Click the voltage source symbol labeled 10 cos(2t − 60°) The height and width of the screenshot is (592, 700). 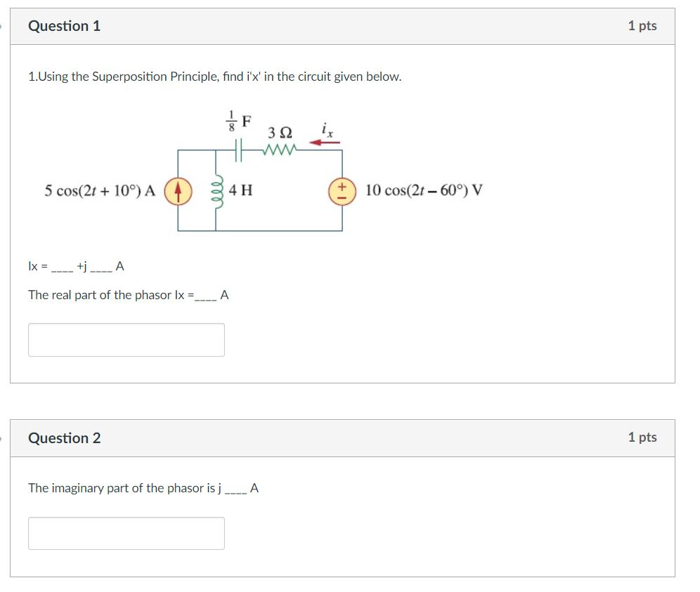342,190
